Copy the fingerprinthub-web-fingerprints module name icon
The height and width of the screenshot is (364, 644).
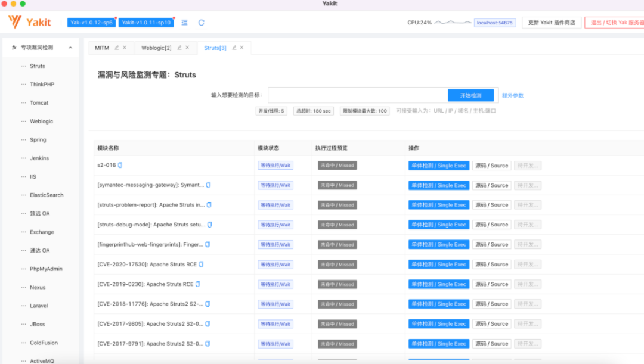(208, 245)
